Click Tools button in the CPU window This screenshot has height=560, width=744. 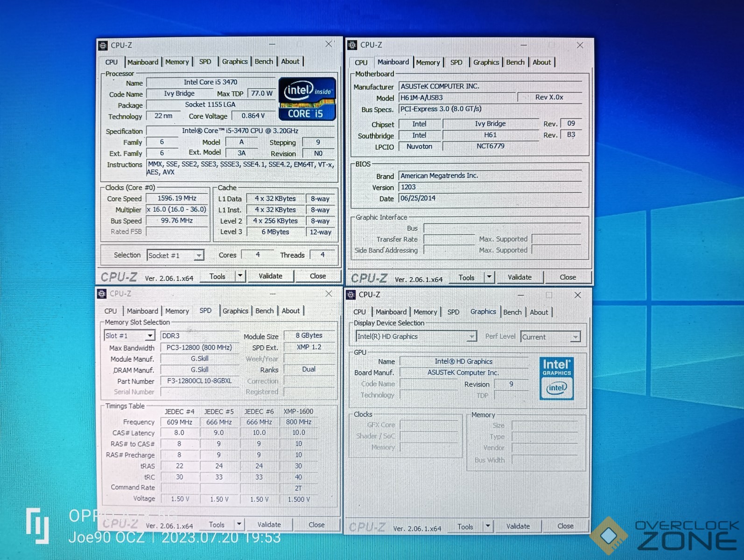pos(217,276)
